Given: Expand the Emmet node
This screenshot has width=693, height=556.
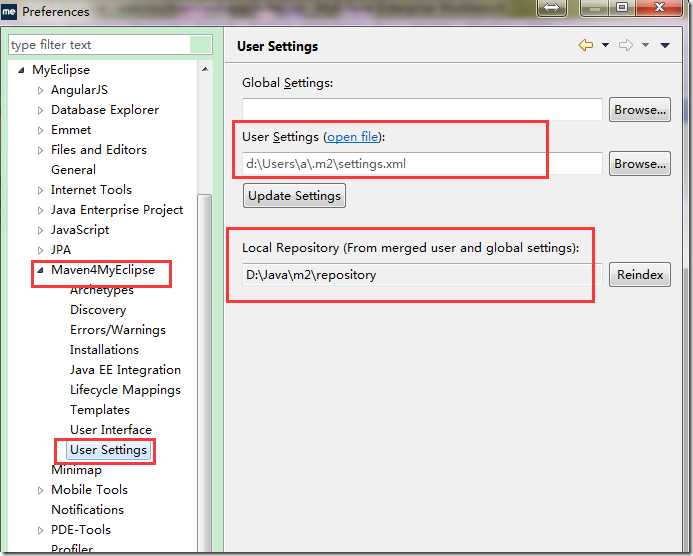Looking at the screenshot, I should point(40,130).
